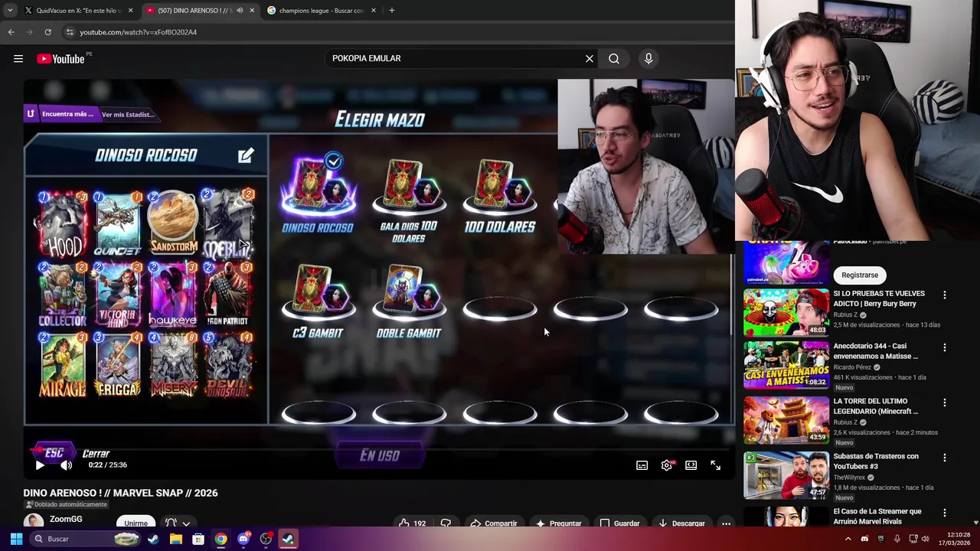Start voice search with the microphone icon
The width and height of the screenshot is (980, 551).
648,58
